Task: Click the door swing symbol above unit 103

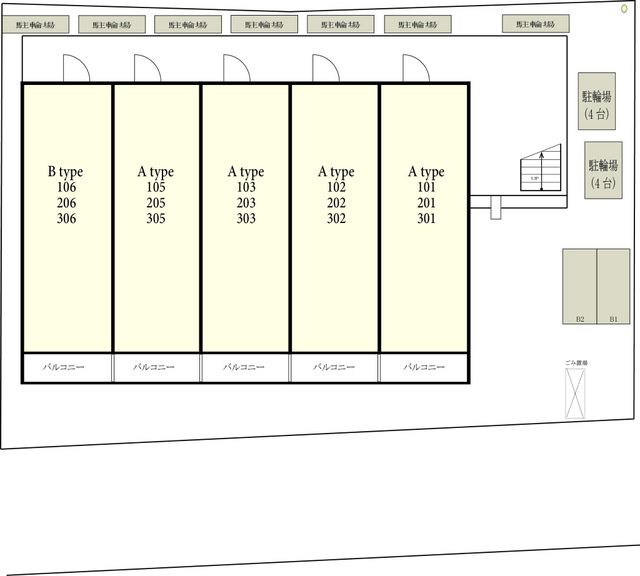Action: [x=237, y=68]
